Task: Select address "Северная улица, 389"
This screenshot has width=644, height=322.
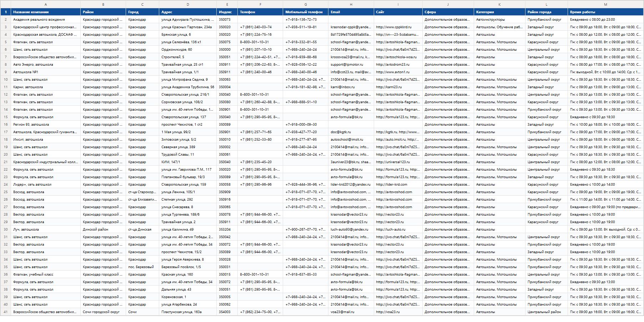Action: (188, 147)
